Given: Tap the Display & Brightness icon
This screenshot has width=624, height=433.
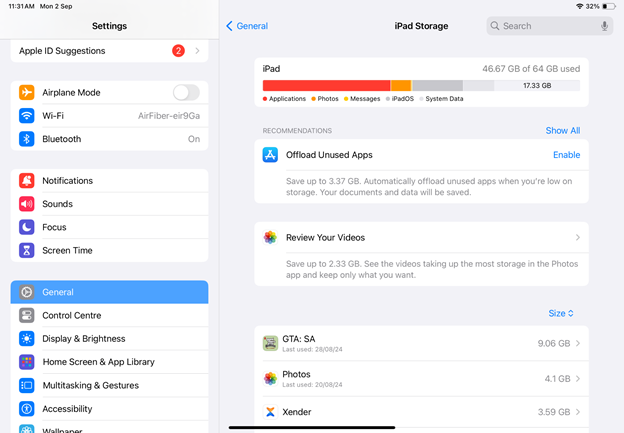Looking at the screenshot, I should pos(27,339).
